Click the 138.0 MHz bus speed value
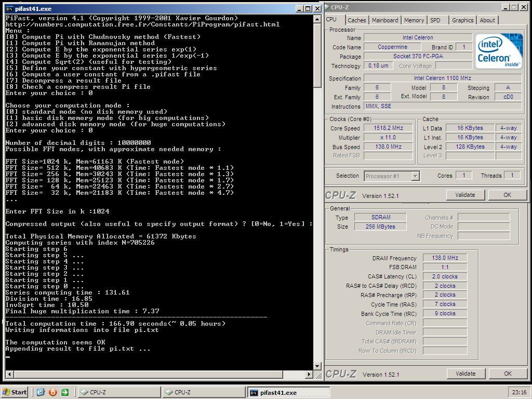Viewport: 532px width, 399px height. [x=388, y=147]
